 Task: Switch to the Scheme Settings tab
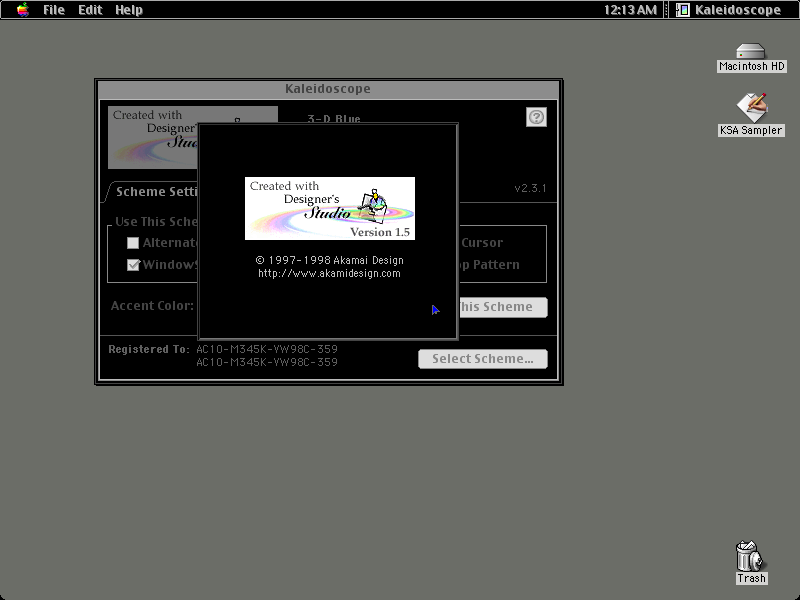tap(153, 192)
